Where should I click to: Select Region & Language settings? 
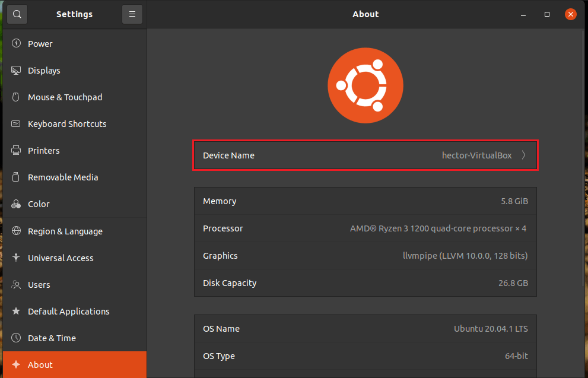click(16, 231)
